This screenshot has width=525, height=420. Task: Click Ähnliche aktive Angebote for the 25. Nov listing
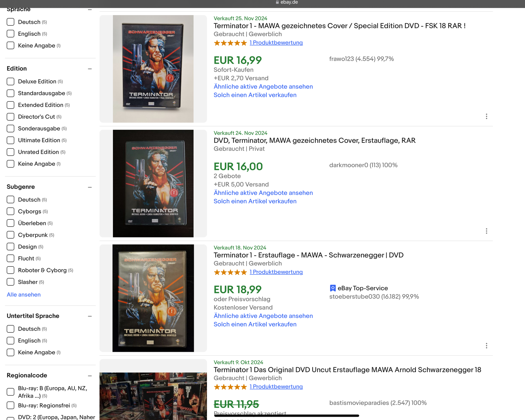pos(263,87)
